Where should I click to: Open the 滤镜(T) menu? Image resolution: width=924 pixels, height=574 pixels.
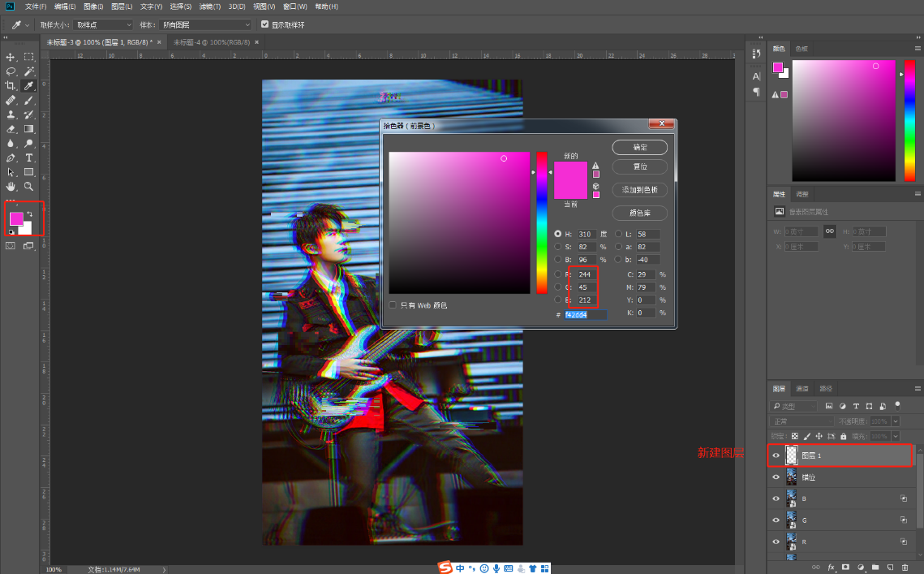point(210,6)
